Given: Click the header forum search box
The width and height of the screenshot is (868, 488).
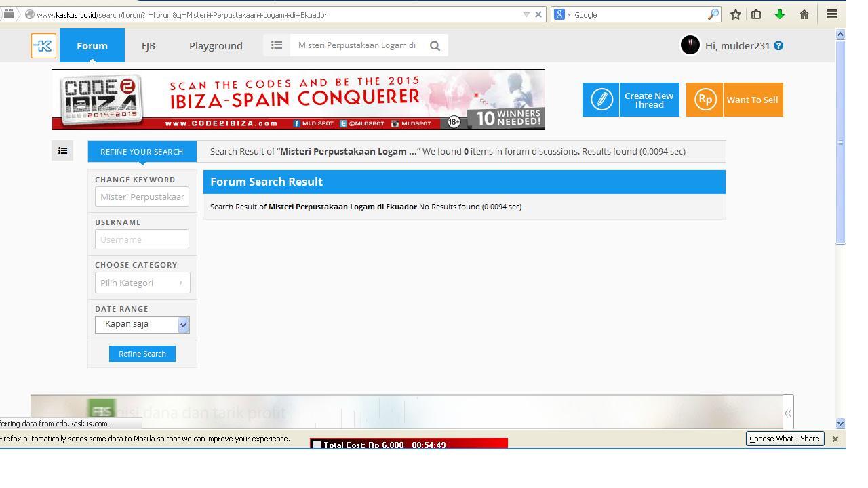Looking at the screenshot, I should pos(358,45).
